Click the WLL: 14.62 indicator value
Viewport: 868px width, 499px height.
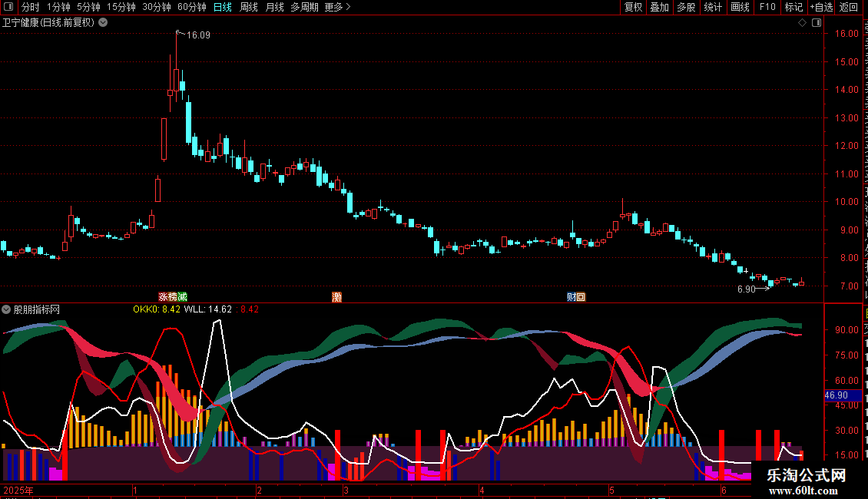coord(208,309)
